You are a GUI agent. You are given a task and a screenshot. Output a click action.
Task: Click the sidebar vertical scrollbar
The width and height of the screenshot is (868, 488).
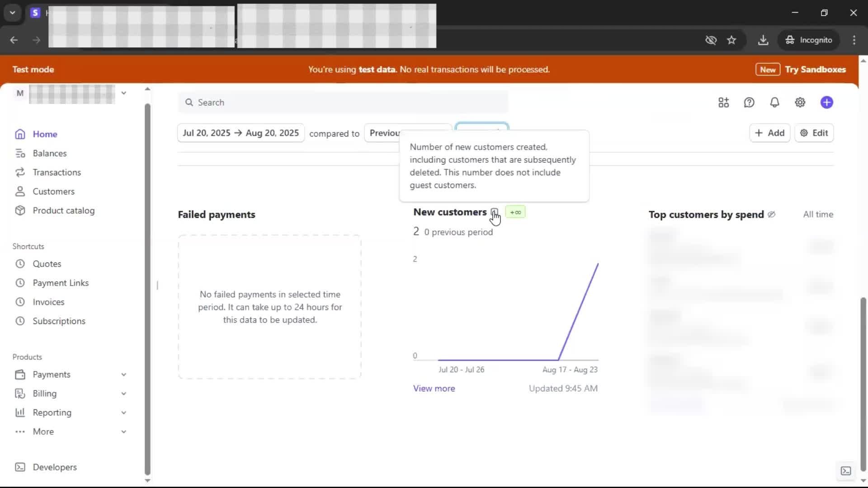pyautogui.click(x=147, y=289)
